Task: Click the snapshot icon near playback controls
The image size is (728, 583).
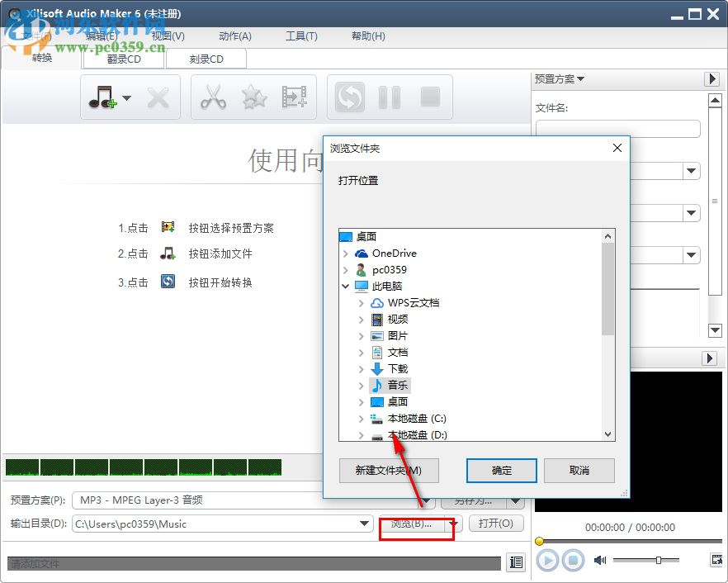Action: click(x=718, y=561)
